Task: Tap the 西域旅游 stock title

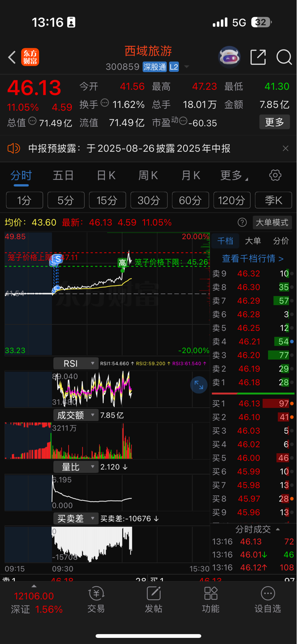Action: coord(148,51)
